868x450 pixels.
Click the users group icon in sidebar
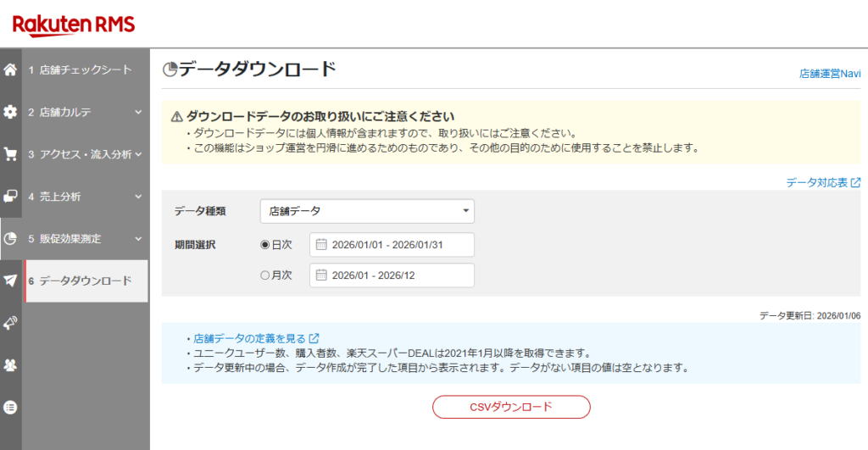click(x=10, y=365)
